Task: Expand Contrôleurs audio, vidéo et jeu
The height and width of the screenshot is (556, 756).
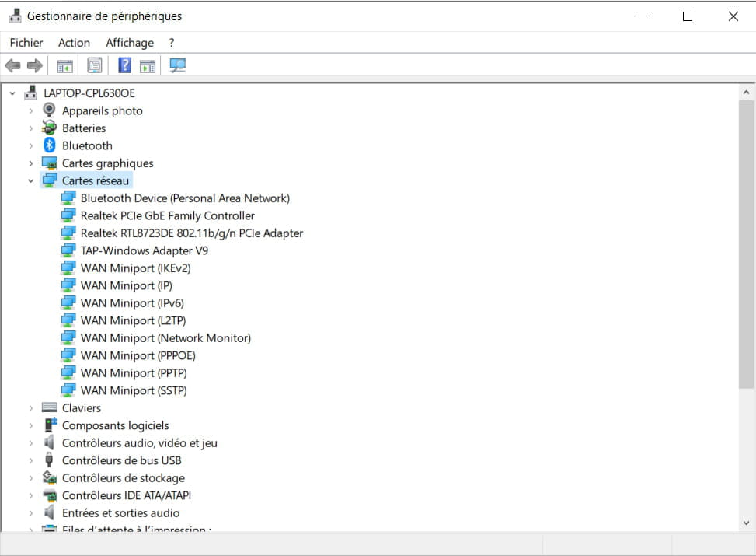Action: [31, 443]
